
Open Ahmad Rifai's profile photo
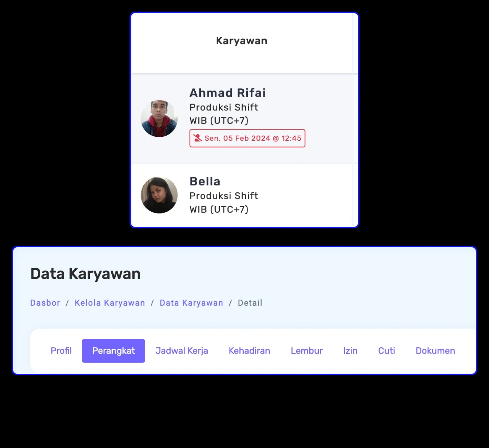(x=159, y=119)
